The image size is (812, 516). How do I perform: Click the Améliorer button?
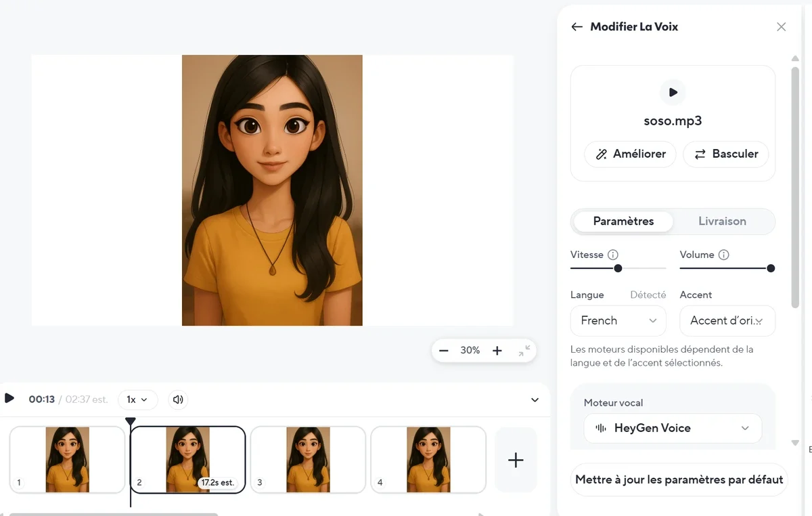[x=631, y=154]
